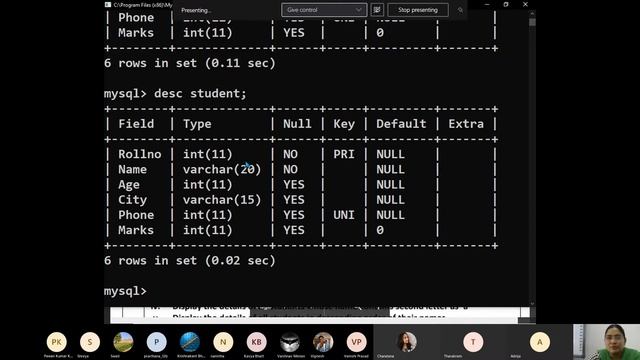Select participant A avatar
This screenshot has height=360, width=640.
540,342
